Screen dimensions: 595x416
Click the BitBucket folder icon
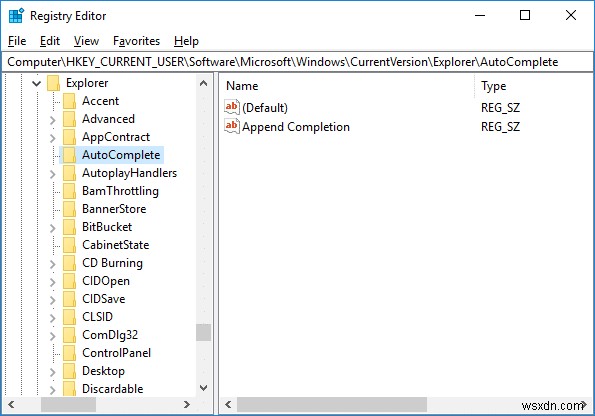pyautogui.click(x=69, y=227)
